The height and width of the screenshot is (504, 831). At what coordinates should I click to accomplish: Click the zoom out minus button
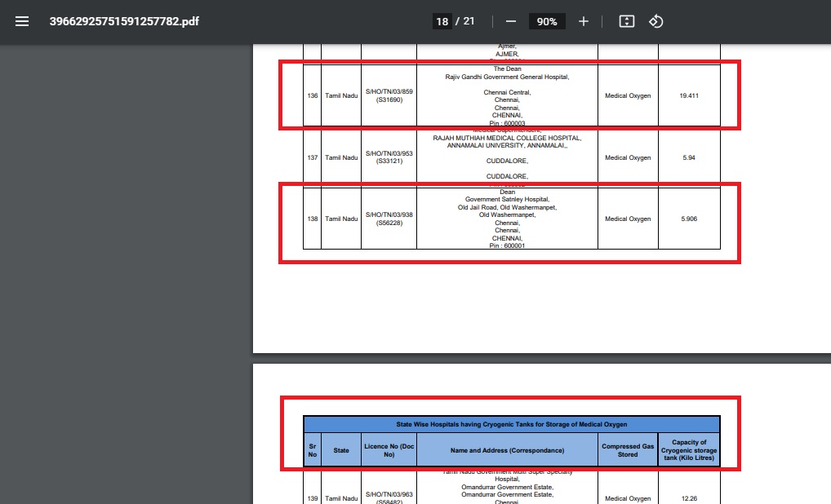point(511,21)
